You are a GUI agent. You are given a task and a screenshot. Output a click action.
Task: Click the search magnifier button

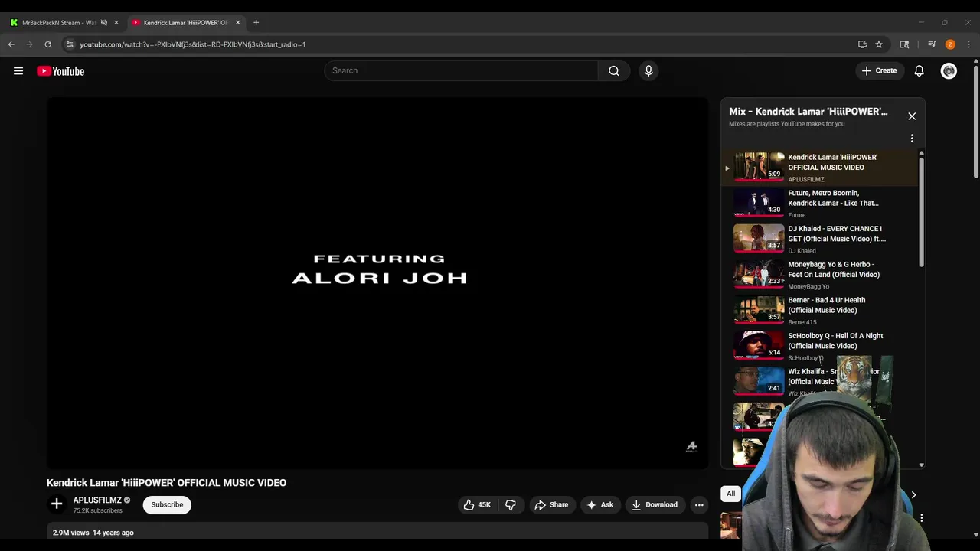(x=614, y=70)
